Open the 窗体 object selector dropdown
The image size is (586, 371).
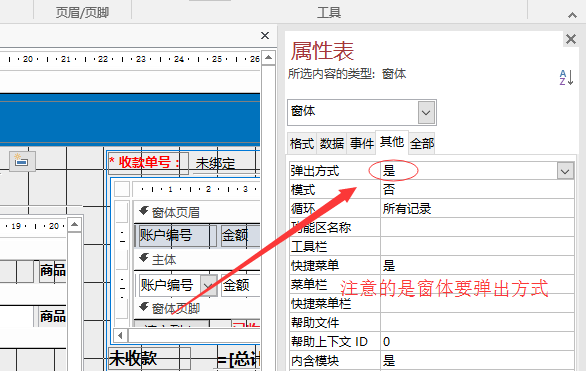click(426, 112)
